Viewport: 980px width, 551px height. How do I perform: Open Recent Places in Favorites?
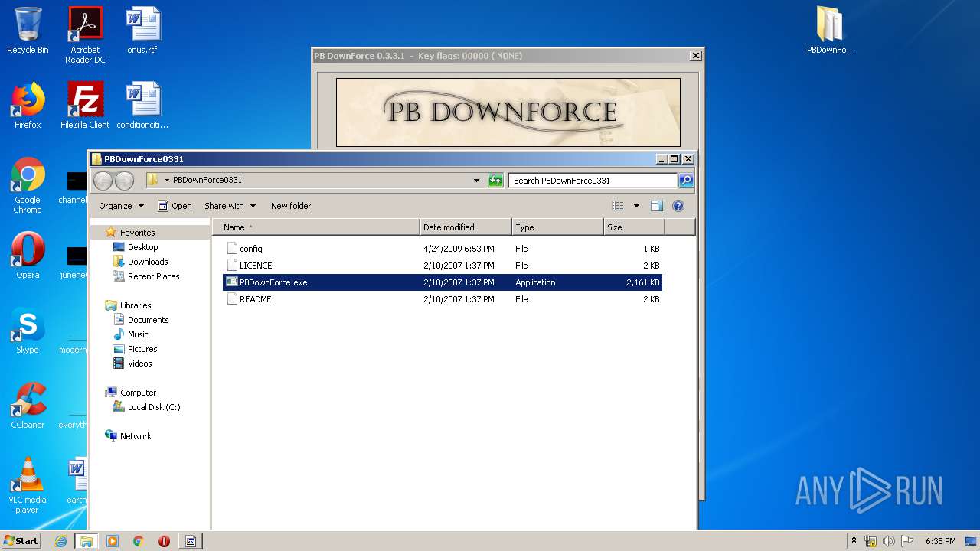(x=153, y=276)
